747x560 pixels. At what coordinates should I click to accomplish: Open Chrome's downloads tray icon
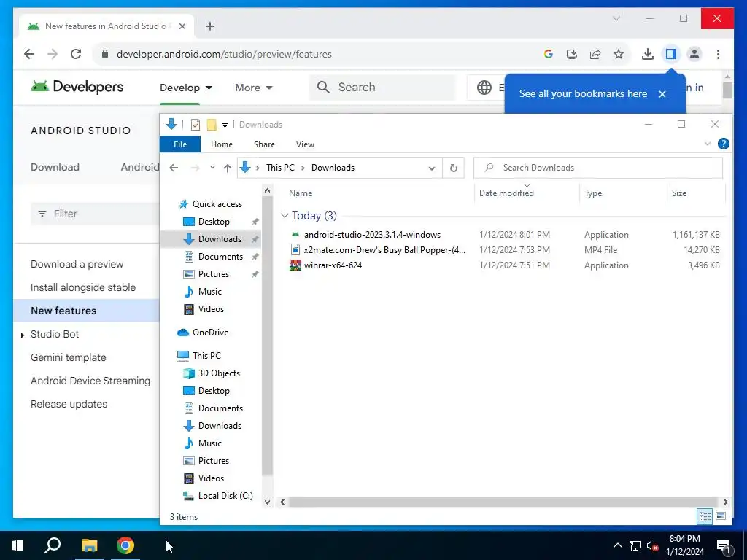(648, 54)
